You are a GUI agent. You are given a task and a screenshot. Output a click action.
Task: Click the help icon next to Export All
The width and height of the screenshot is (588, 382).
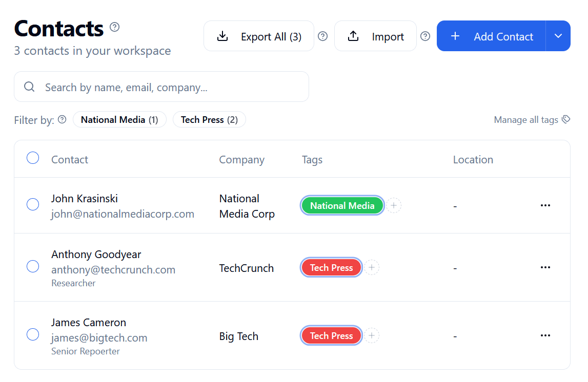point(322,36)
